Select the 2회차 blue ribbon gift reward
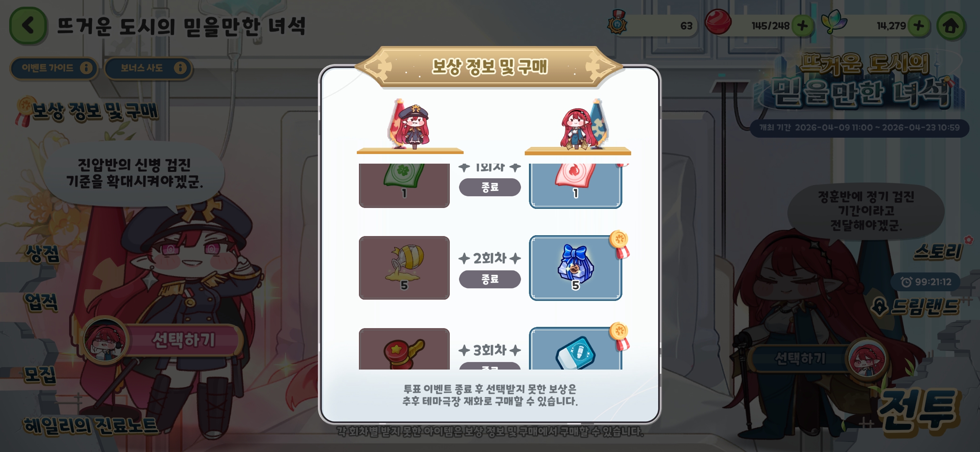 click(x=575, y=268)
